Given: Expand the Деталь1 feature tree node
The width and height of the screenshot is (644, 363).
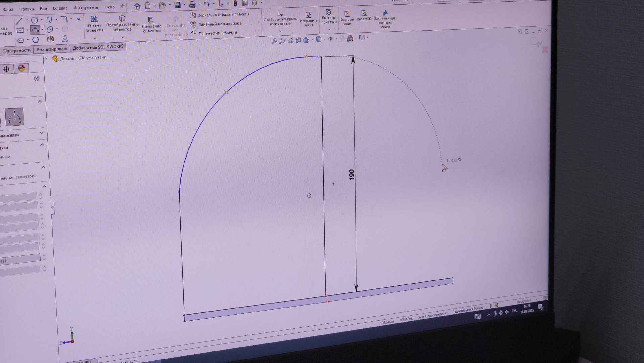Looking at the screenshot, I should 46,59.
